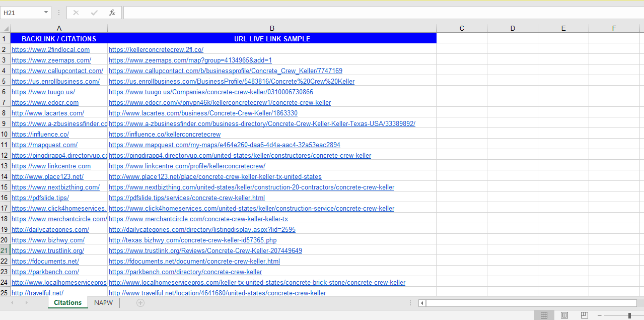Open the Name Box dropdown arrow
This screenshot has height=320, width=644.
tap(46, 13)
